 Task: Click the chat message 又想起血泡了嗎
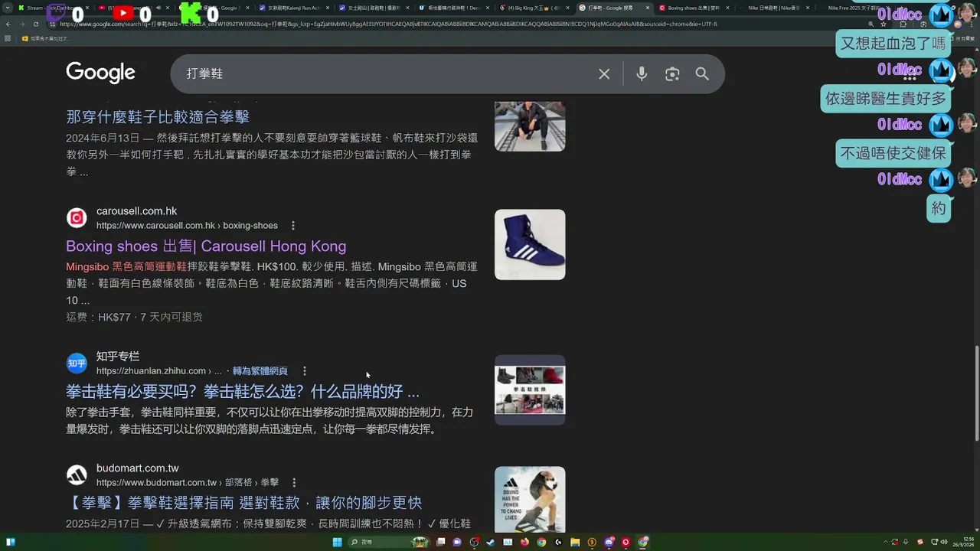pyautogui.click(x=893, y=44)
